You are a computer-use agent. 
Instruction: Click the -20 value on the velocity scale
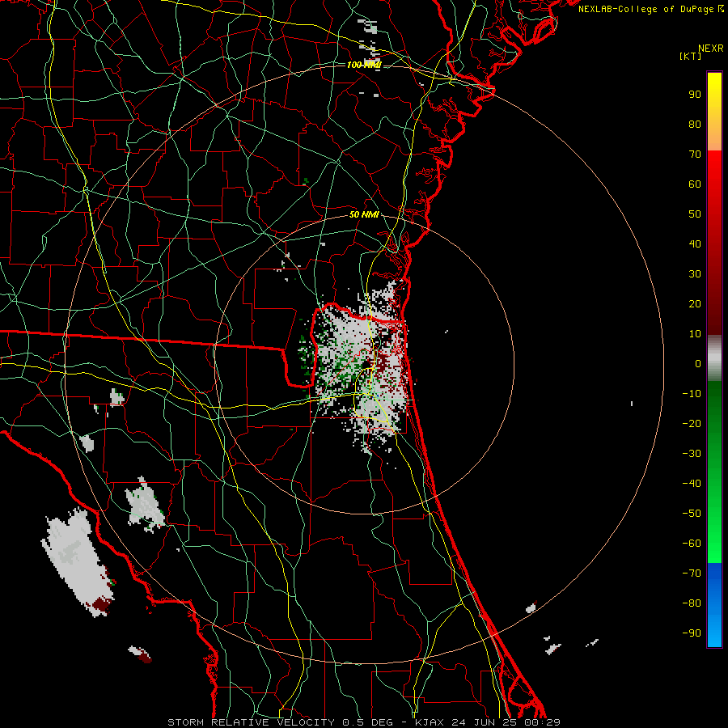pyautogui.click(x=692, y=424)
